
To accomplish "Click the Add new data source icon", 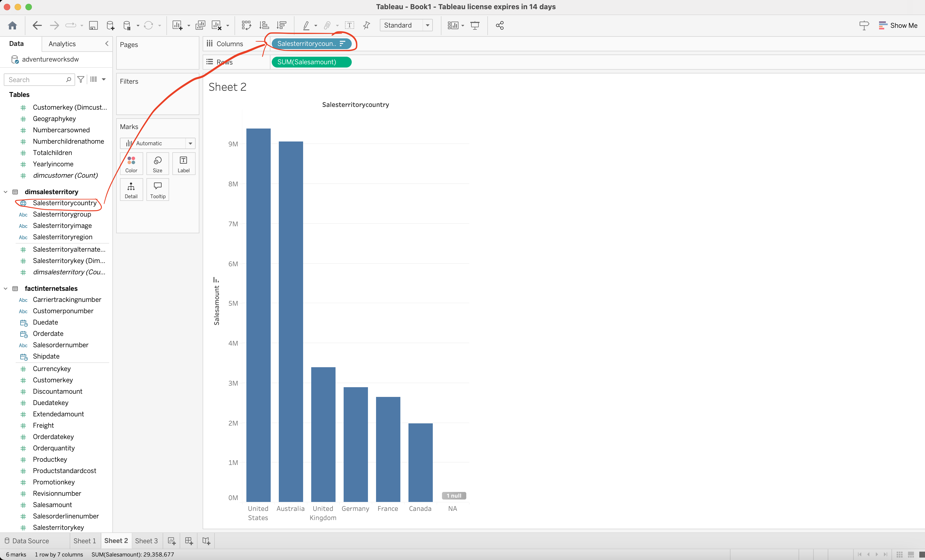I will click(110, 25).
